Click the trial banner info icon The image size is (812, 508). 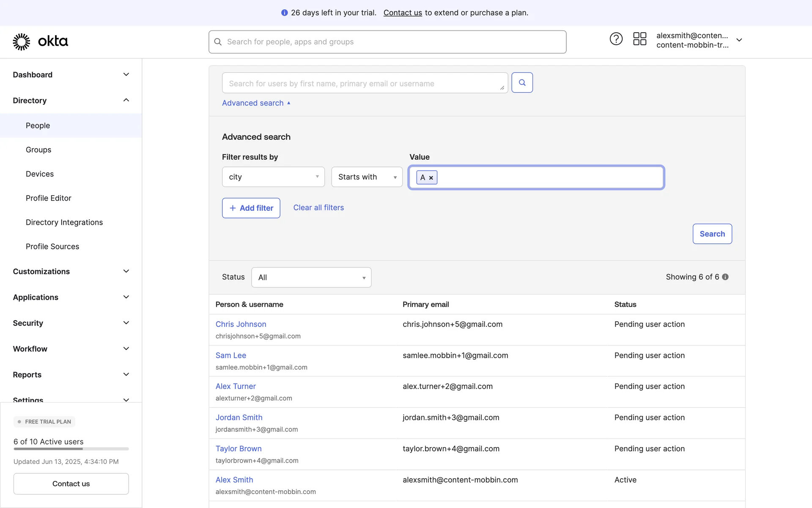(284, 13)
